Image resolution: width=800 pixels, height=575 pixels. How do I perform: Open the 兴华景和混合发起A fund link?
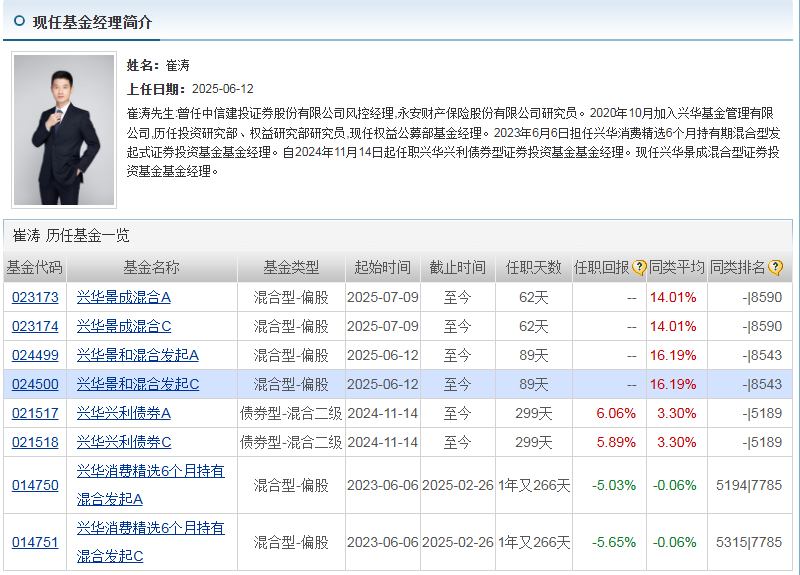[x=138, y=356]
